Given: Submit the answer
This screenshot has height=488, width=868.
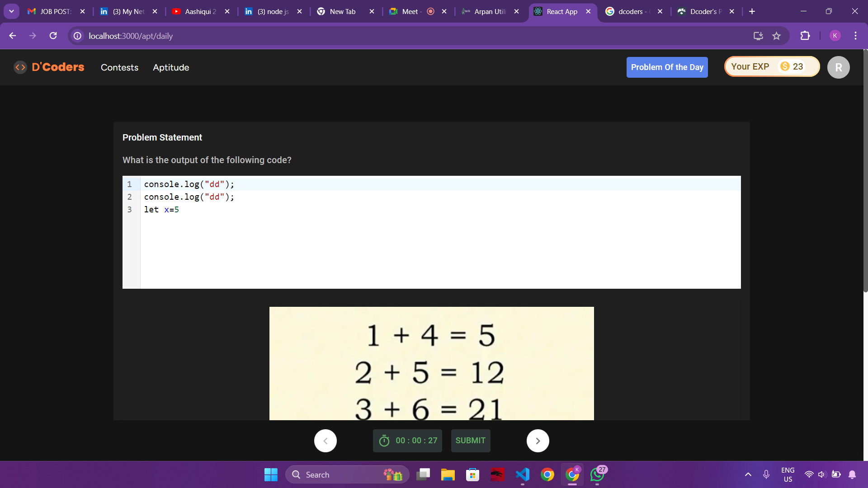Looking at the screenshot, I should [x=470, y=441].
